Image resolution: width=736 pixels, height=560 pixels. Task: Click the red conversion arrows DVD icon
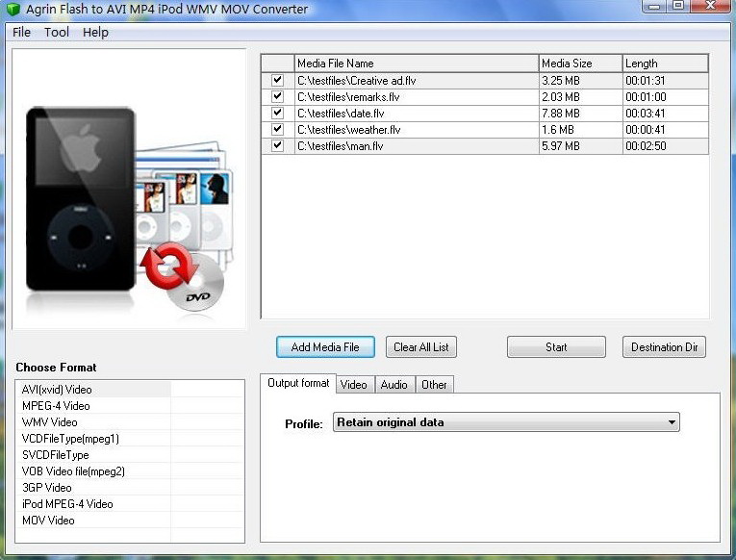[183, 276]
